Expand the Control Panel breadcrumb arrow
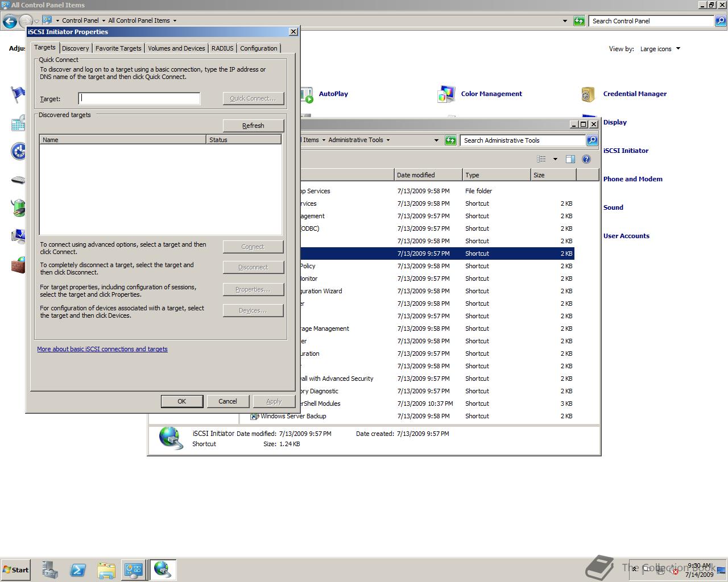Viewport: 728px width, 582px height. 104,20
